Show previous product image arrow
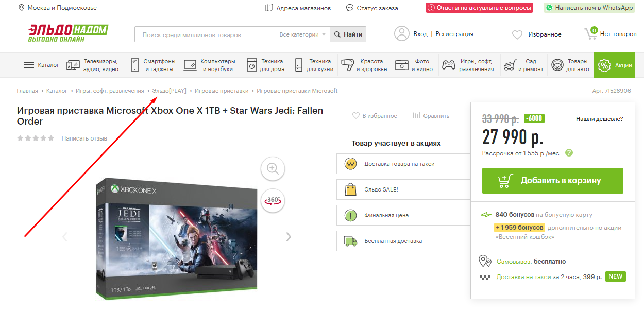 point(65,237)
